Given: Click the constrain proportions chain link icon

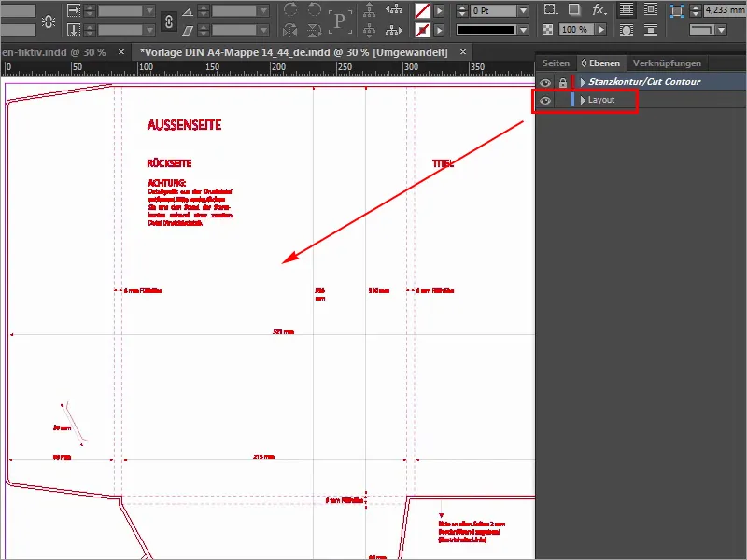Looking at the screenshot, I should (x=168, y=21).
